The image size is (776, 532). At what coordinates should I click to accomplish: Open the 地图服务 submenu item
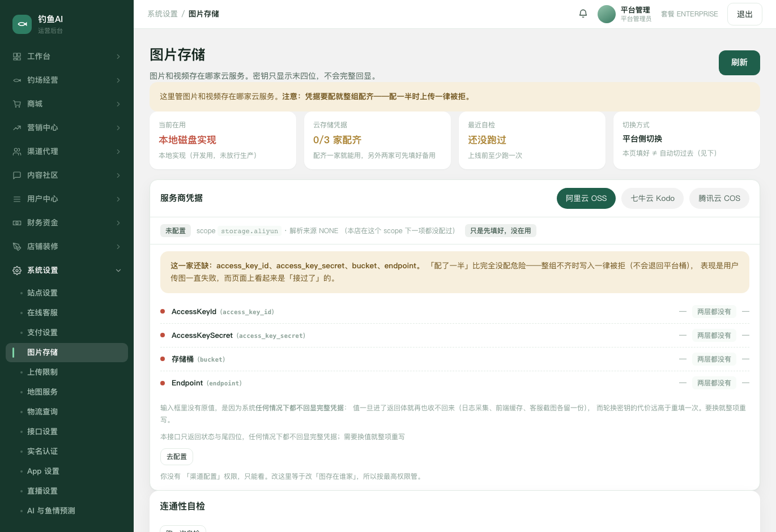67,392
